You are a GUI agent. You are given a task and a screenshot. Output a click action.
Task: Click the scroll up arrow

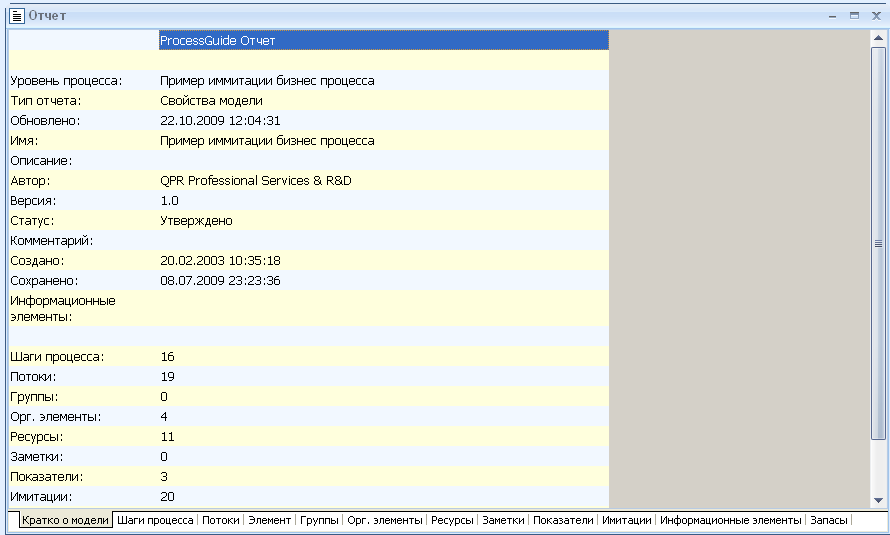tap(878, 39)
